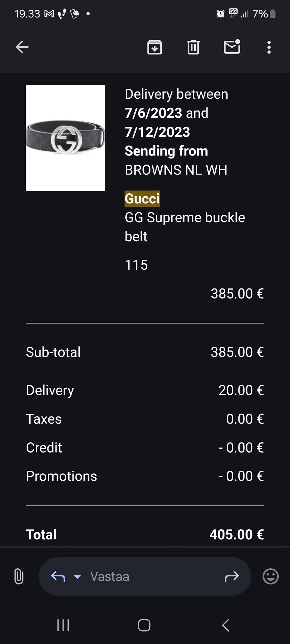This screenshot has height=644, width=290.
Task: Go back to the inbox
Action: tap(22, 47)
